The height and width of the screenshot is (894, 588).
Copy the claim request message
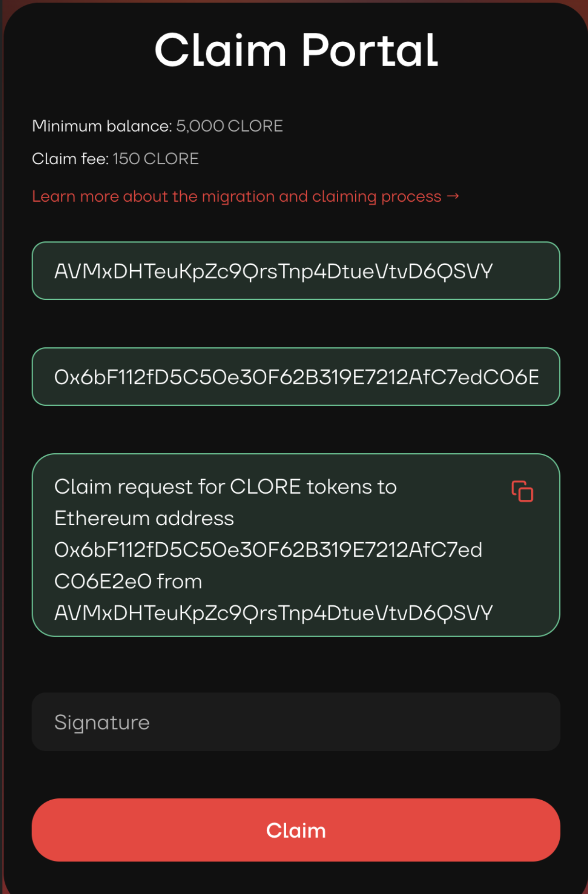click(x=522, y=491)
